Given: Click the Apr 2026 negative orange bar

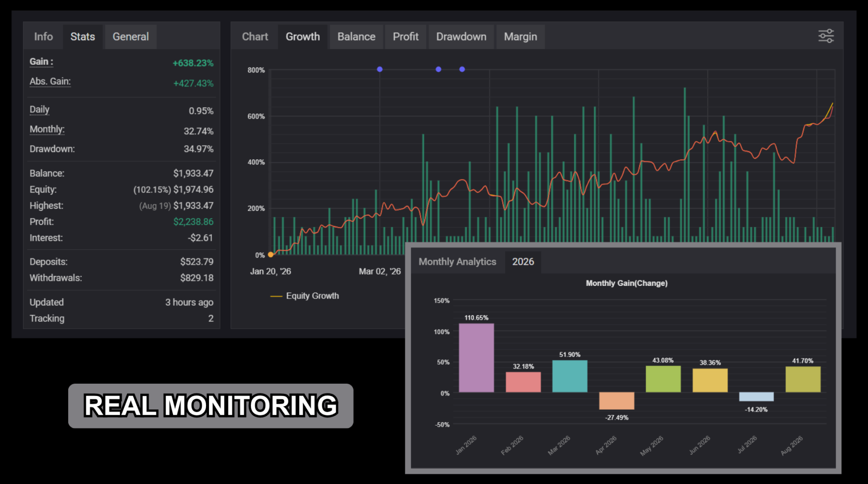Looking at the screenshot, I should pyautogui.click(x=617, y=401).
